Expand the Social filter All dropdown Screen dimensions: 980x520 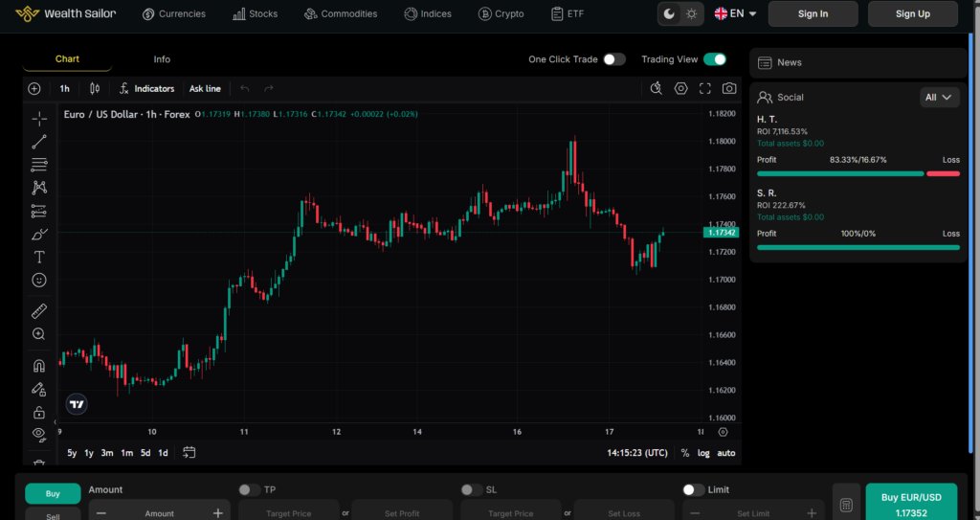click(x=940, y=97)
